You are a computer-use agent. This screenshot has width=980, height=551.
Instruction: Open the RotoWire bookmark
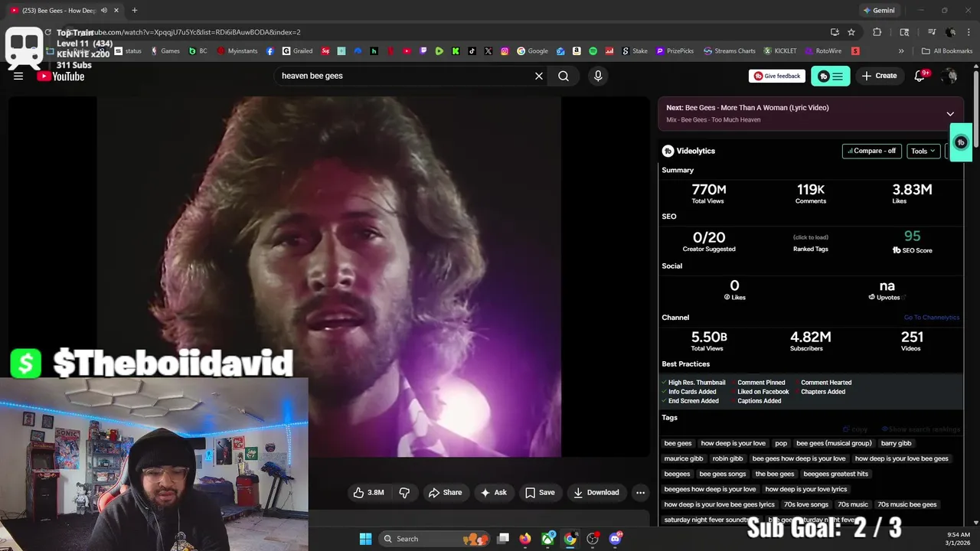pyautogui.click(x=823, y=51)
